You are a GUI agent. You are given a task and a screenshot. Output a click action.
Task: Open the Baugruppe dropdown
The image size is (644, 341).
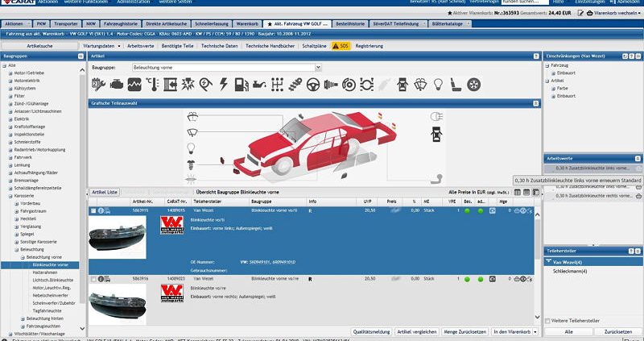click(318, 68)
